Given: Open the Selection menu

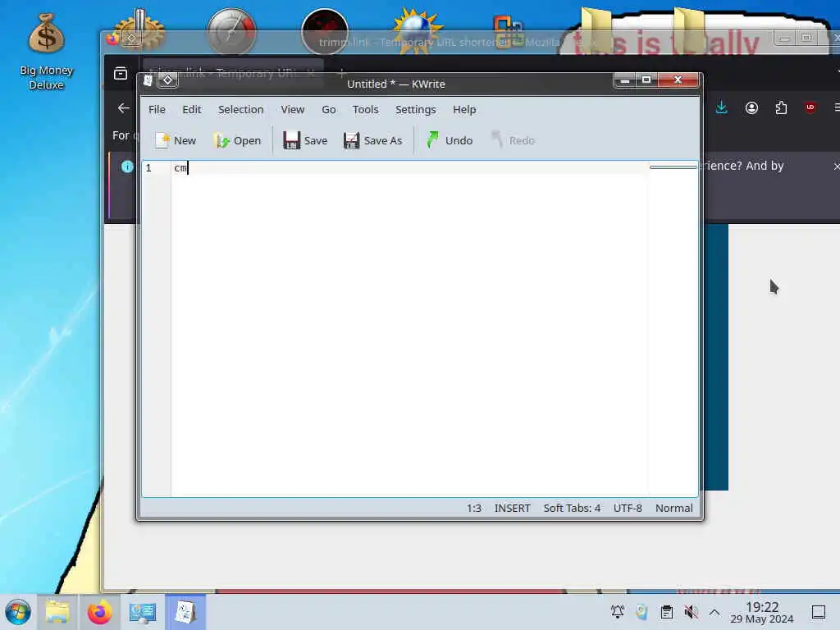Looking at the screenshot, I should pyautogui.click(x=240, y=109).
